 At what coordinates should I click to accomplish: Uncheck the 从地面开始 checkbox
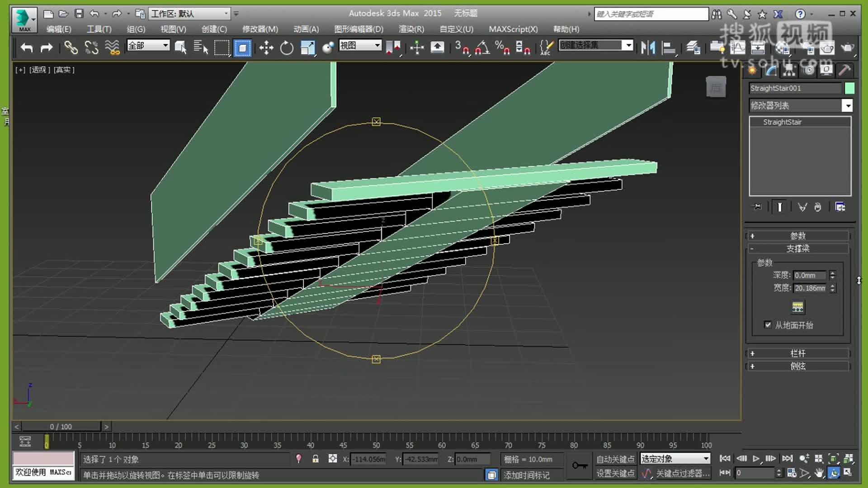(x=769, y=324)
